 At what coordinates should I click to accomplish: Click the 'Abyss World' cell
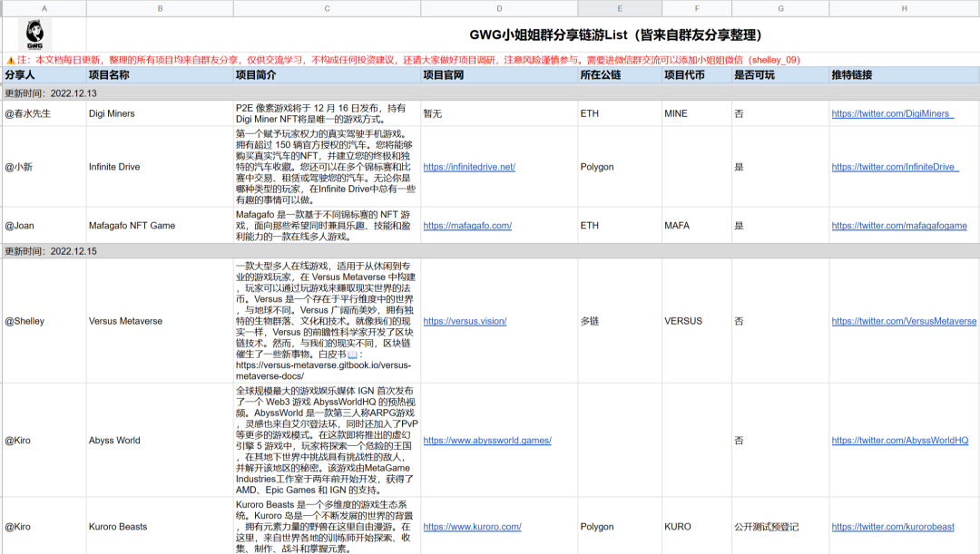coord(160,441)
